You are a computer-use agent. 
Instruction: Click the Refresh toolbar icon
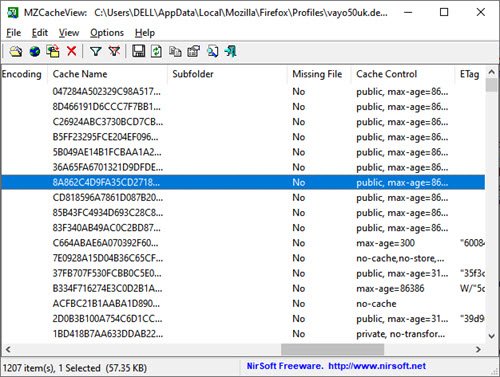(156, 51)
